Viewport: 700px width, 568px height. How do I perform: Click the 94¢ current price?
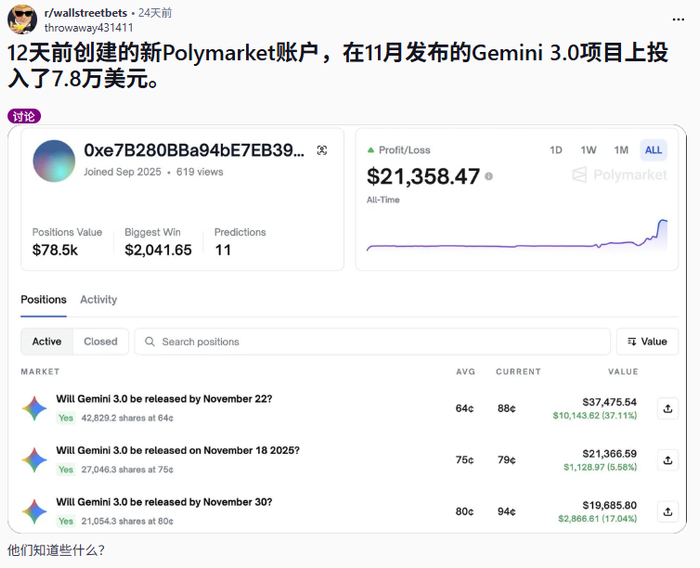[507, 512]
